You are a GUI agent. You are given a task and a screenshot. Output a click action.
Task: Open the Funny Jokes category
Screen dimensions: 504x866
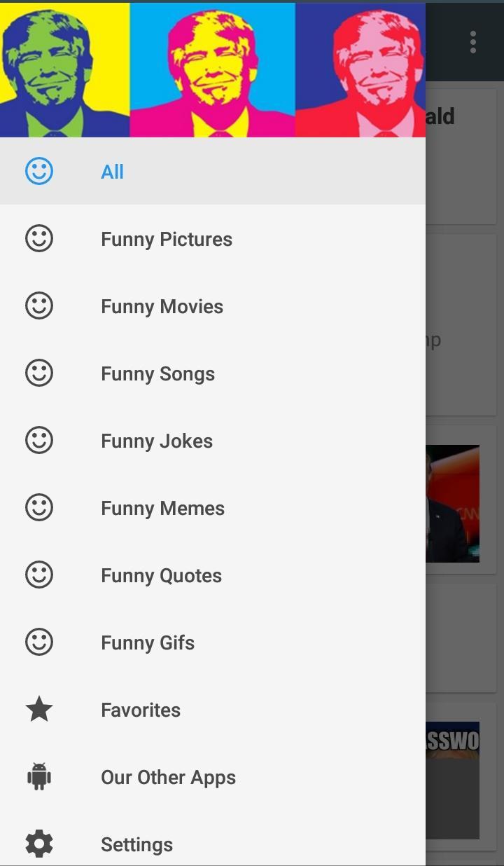213,440
